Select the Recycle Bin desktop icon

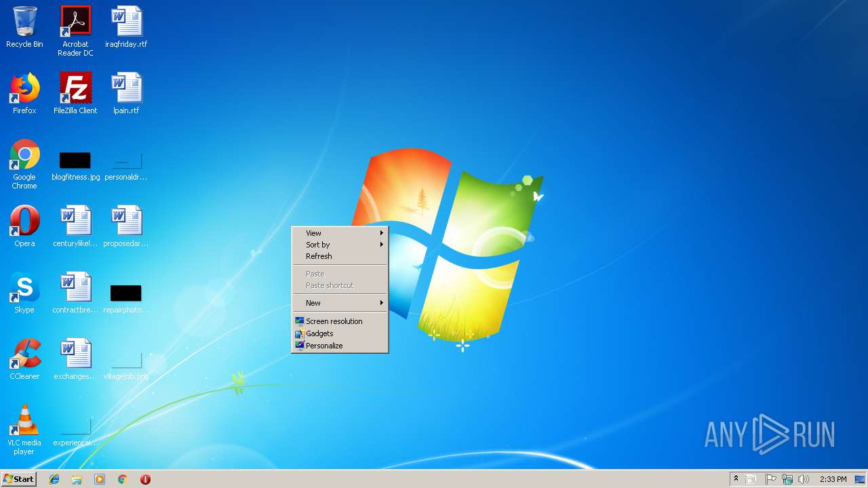pyautogui.click(x=24, y=27)
